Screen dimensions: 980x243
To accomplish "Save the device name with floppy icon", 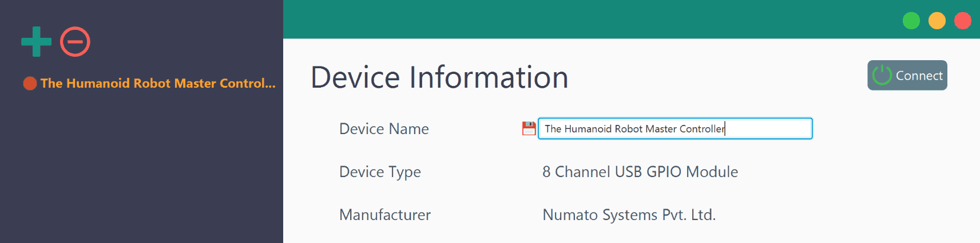I will click(529, 128).
